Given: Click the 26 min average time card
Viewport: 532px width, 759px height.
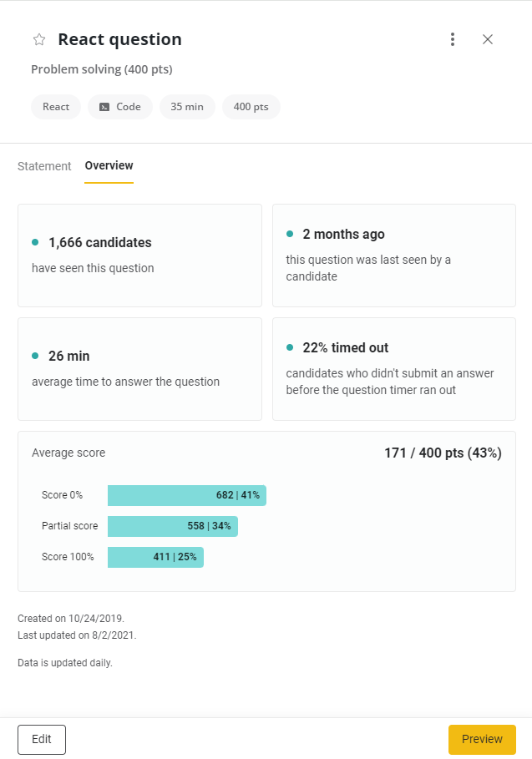Looking at the screenshot, I should (x=139, y=368).
